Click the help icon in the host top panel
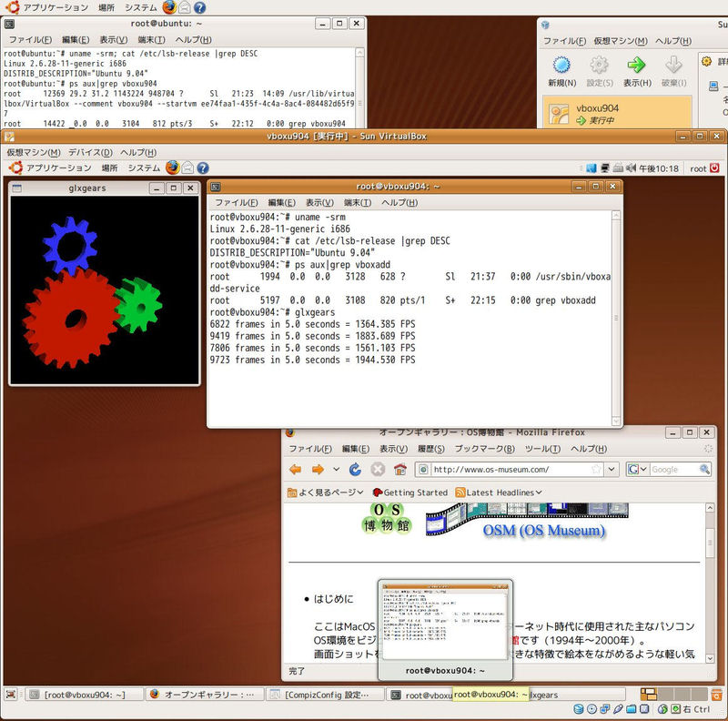The image size is (728, 721). pyautogui.click(x=199, y=7)
